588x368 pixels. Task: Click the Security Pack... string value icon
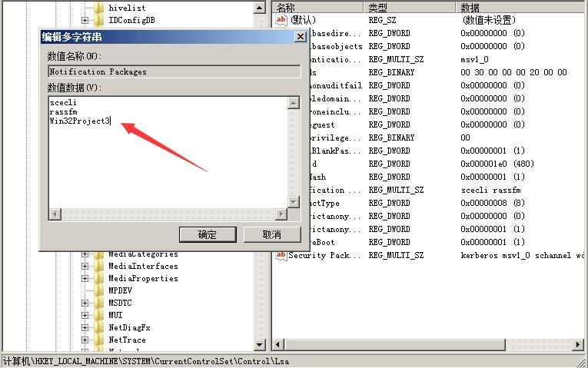(x=281, y=255)
